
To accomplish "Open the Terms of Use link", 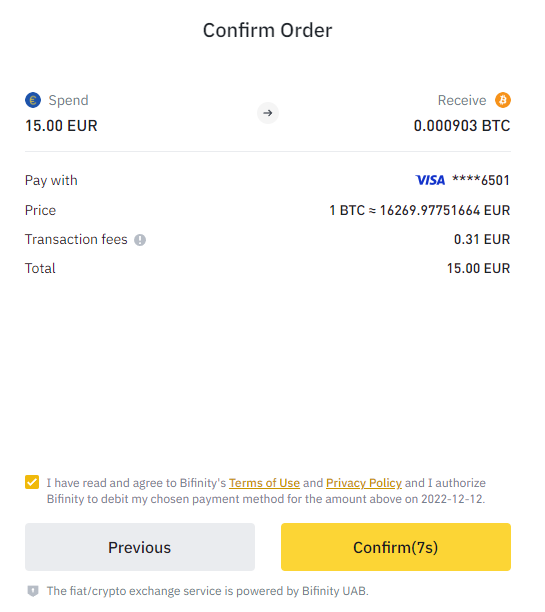I will 264,483.
